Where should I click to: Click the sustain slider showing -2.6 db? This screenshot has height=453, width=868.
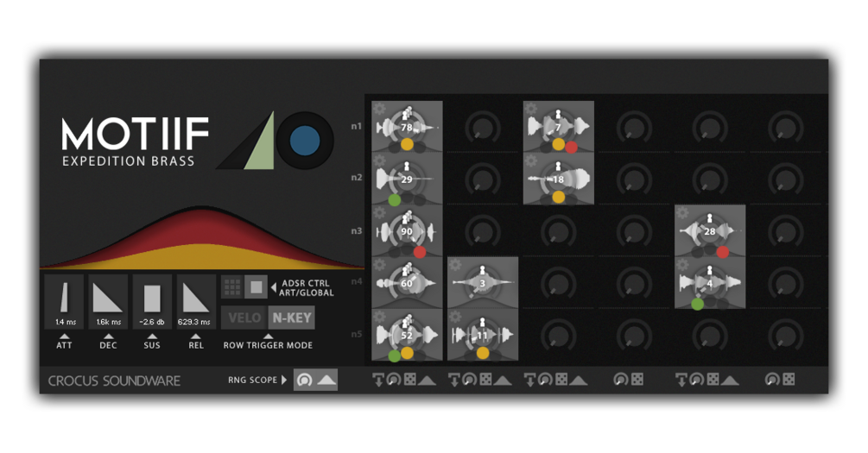[152, 301]
